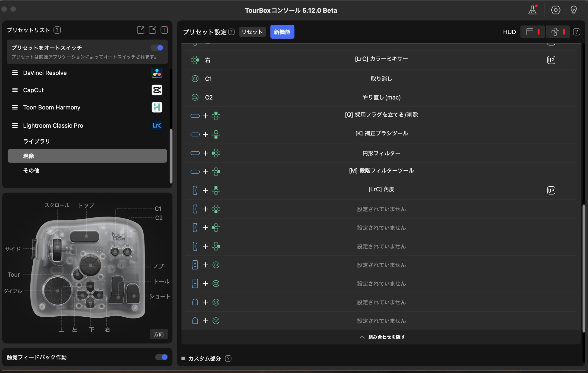
Task: Open the lab flask experimental features icon
Action: click(x=532, y=10)
